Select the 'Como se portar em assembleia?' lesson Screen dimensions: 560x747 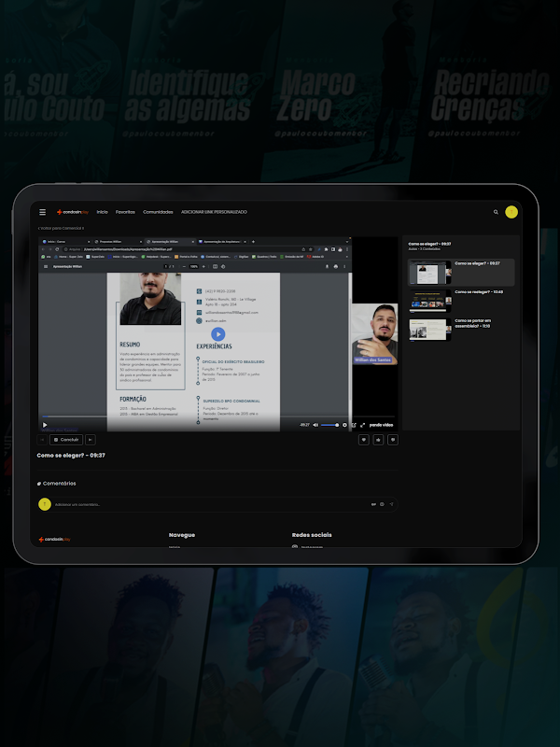(x=461, y=330)
